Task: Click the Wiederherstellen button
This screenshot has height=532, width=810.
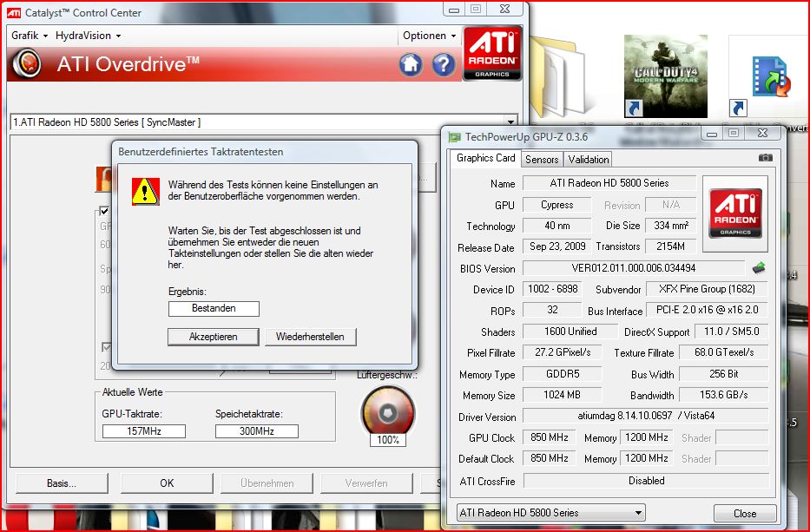Action: pyautogui.click(x=310, y=337)
